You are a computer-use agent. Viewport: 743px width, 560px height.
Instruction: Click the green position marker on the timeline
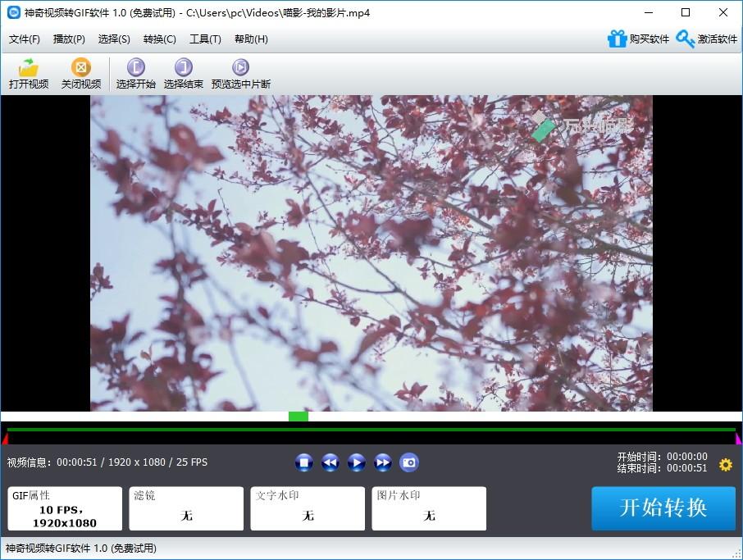(299, 417)
